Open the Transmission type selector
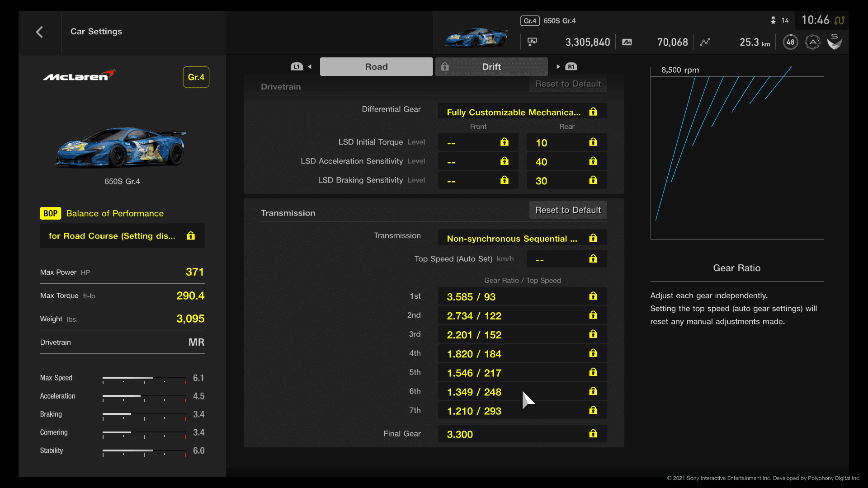The image size is (868, 488). 523,238
